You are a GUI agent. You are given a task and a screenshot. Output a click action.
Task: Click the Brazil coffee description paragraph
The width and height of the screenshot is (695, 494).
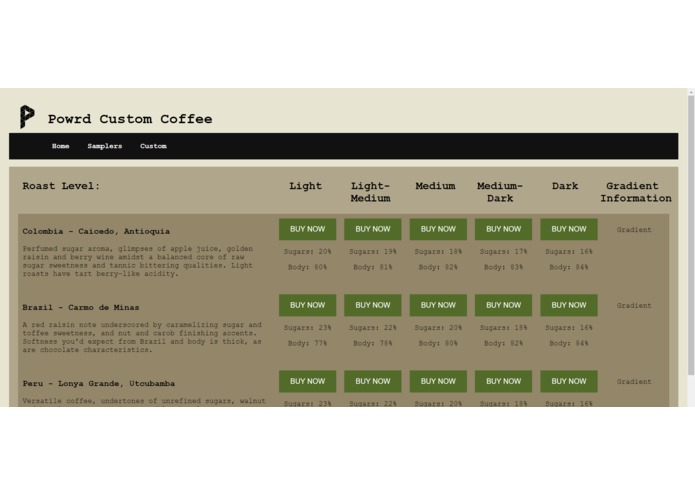tap(142, 337)
